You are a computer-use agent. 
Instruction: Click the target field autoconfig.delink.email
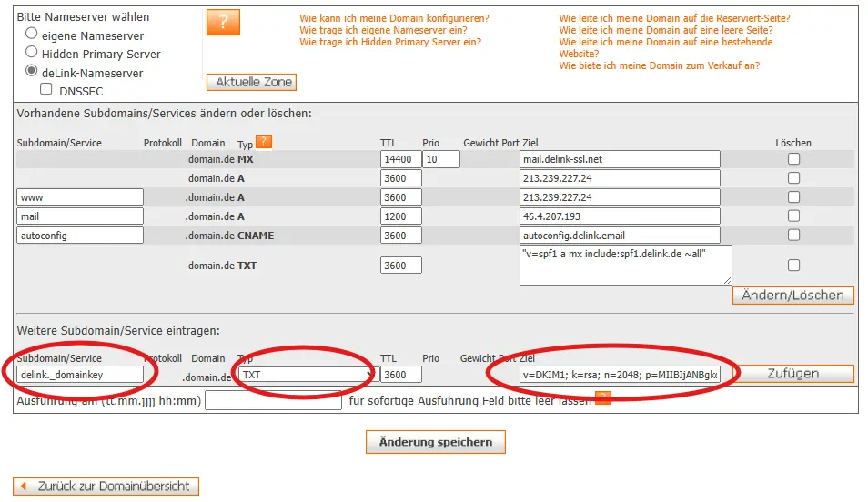coord(620,236)
